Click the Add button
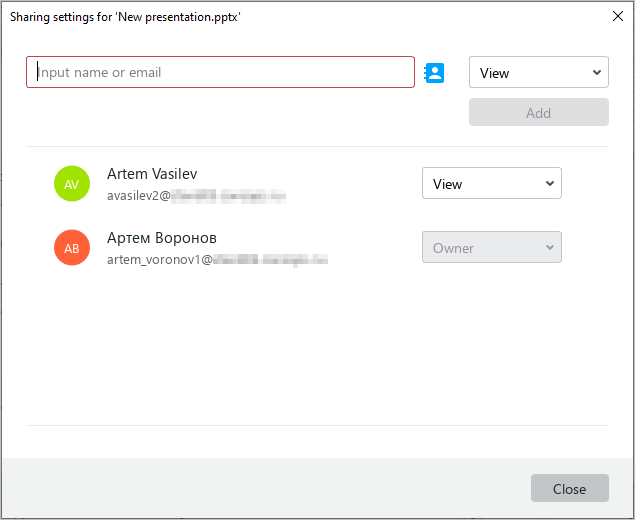The image size is (635, 520). 538,112
